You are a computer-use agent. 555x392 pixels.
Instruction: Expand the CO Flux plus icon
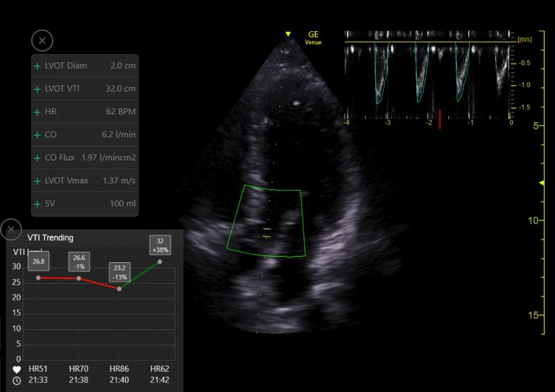point(37,158)
